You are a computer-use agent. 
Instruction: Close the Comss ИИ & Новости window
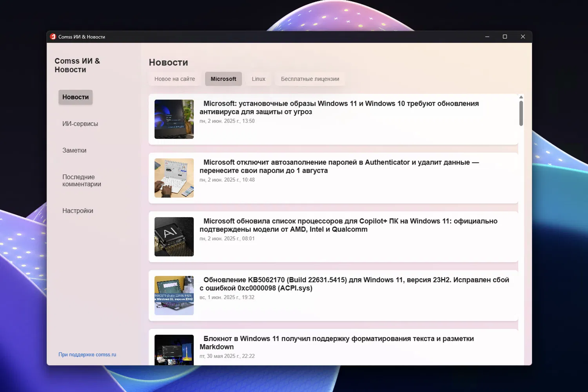point(523,37)
